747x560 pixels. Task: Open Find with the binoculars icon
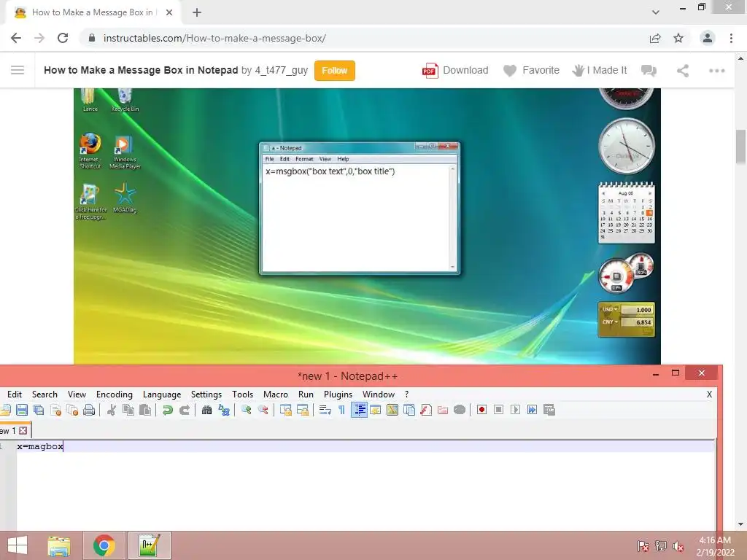pos(206,410)
